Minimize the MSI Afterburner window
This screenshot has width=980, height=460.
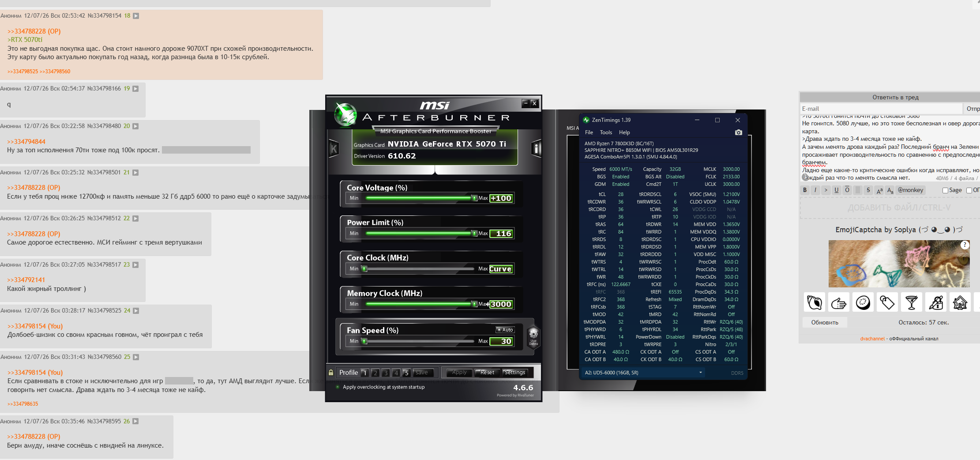(526, 103)
